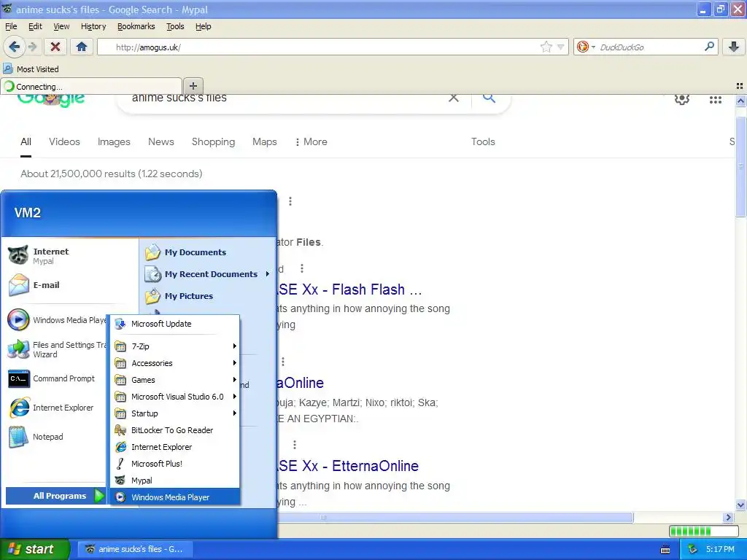Screen dimensions: 747x560
Task: Click the Windows start button
Action: 34,549
